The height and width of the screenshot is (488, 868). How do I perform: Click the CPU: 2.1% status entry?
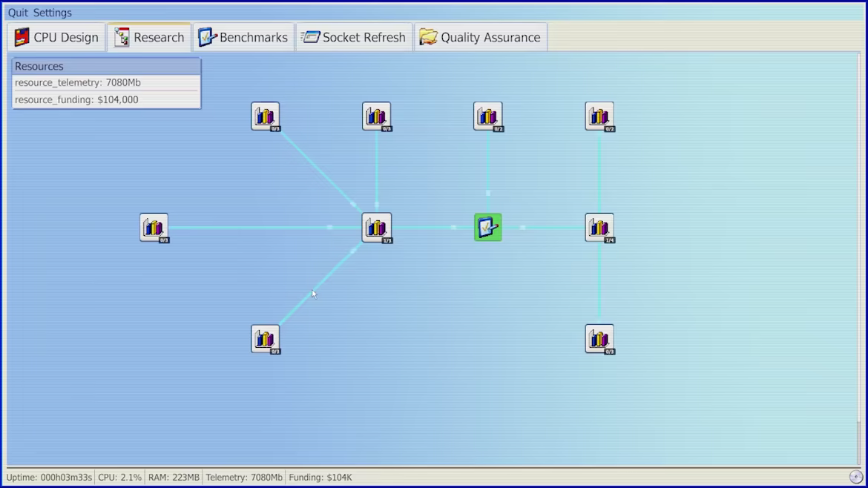pos(119,477)
